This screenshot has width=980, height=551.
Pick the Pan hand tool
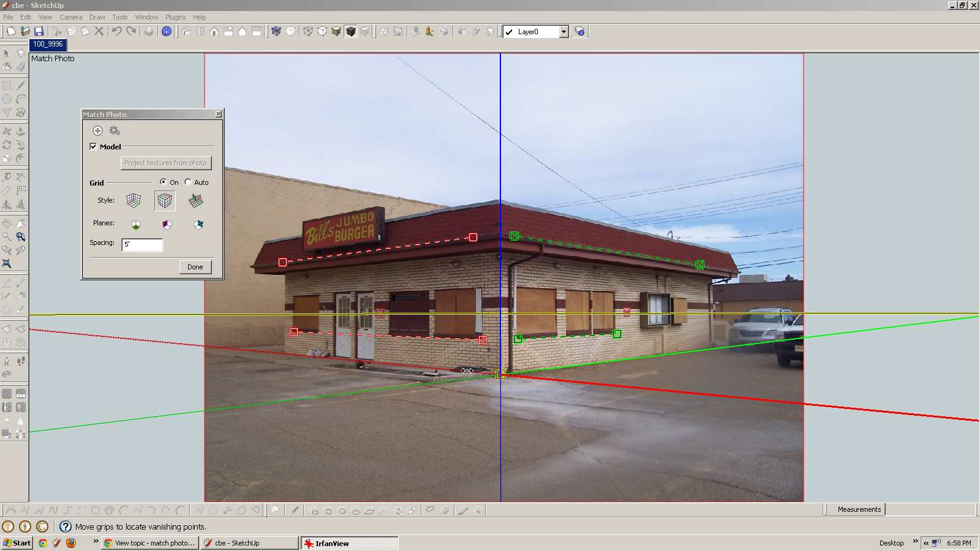pos(21,223)
